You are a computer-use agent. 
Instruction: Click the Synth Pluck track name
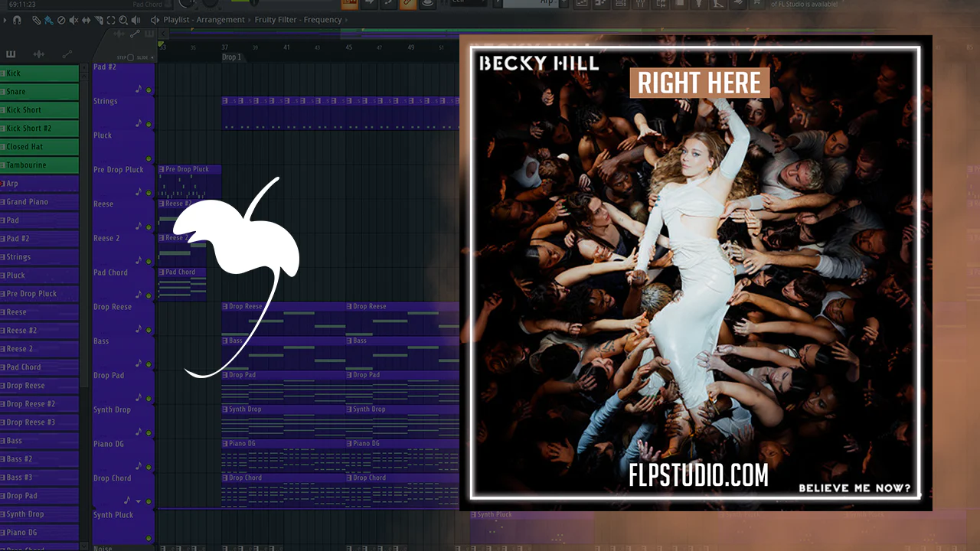coord(113,515)
